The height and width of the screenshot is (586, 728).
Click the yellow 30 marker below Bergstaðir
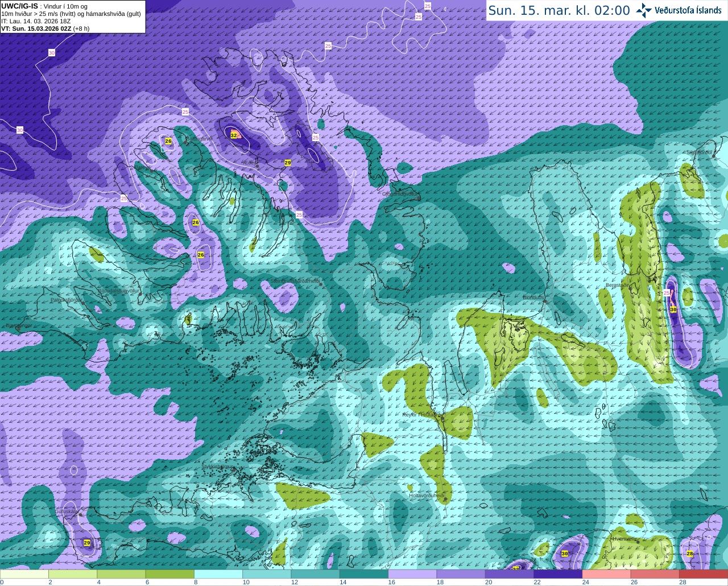point(673,309)
